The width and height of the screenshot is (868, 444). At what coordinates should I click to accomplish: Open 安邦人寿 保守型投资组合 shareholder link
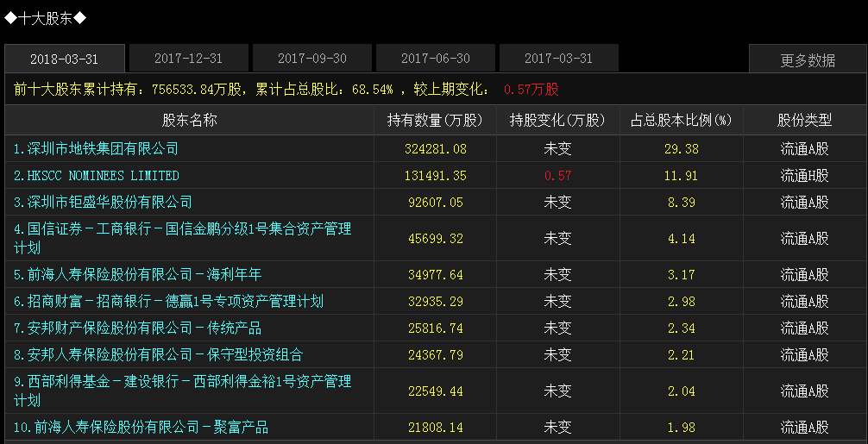click(x=158, y=353)
